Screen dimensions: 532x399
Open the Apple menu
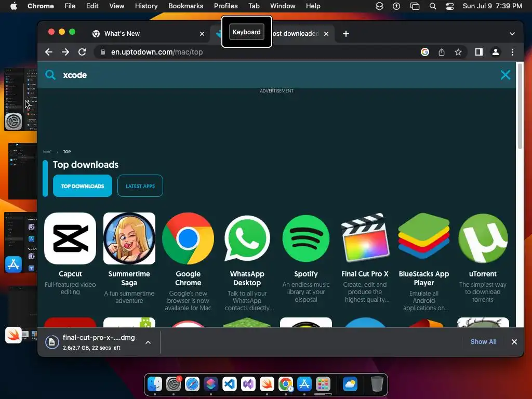pyautogui.click(x=14, y=6)
